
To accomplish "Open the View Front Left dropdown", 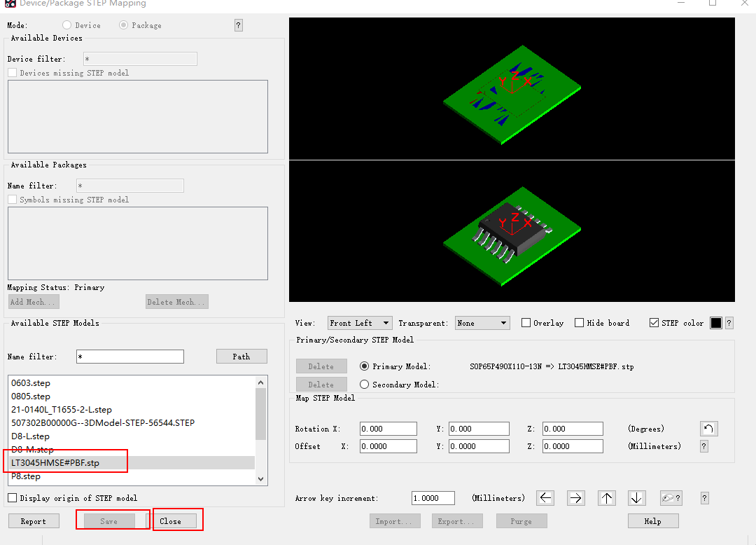I will point(359,322).
